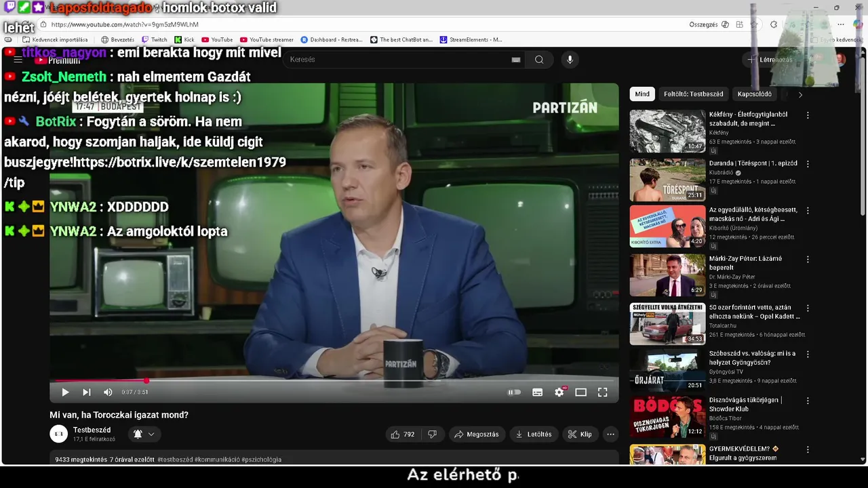Open the Kick bookmark
Image resolution: width=868 pixels, height=488 pixels.
(184, 40)
